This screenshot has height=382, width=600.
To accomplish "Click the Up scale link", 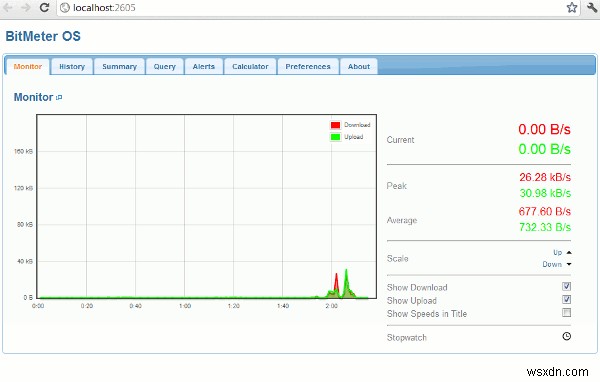I will pos(558,253).
